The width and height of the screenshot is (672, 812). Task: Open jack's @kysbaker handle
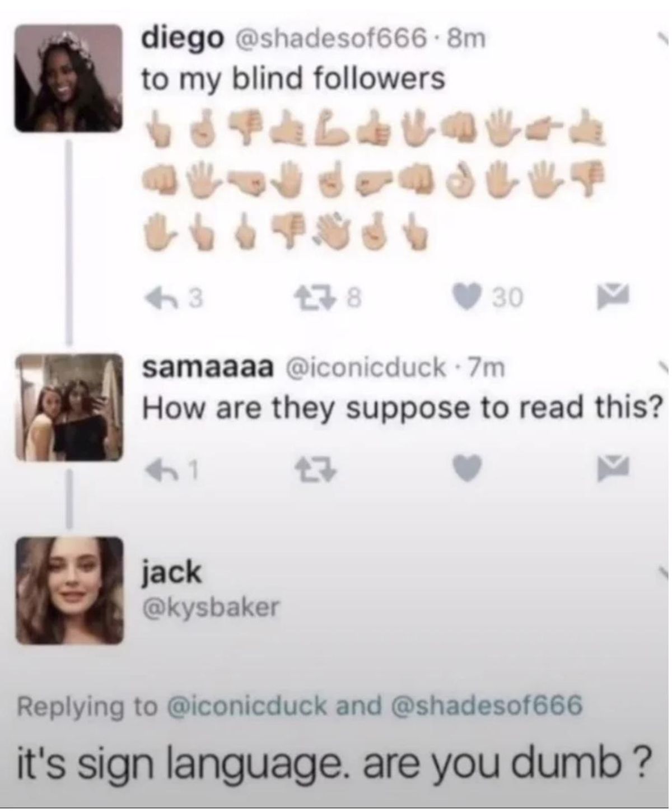[x=211, y=607]
